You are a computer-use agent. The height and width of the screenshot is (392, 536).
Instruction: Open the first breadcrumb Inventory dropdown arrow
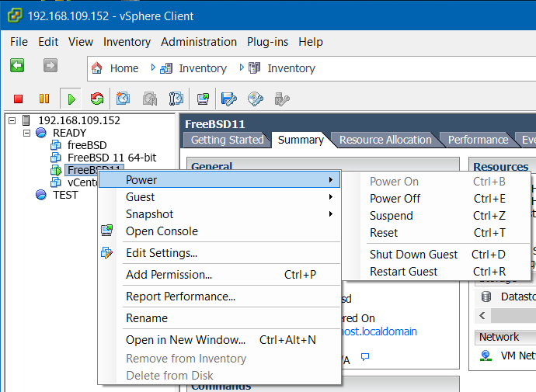click(x=153, y=68)
